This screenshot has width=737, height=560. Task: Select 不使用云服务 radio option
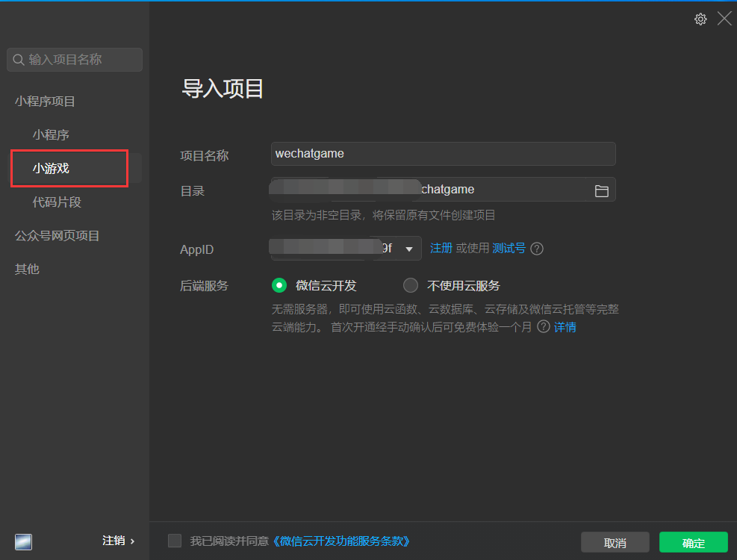coord(411,285)
